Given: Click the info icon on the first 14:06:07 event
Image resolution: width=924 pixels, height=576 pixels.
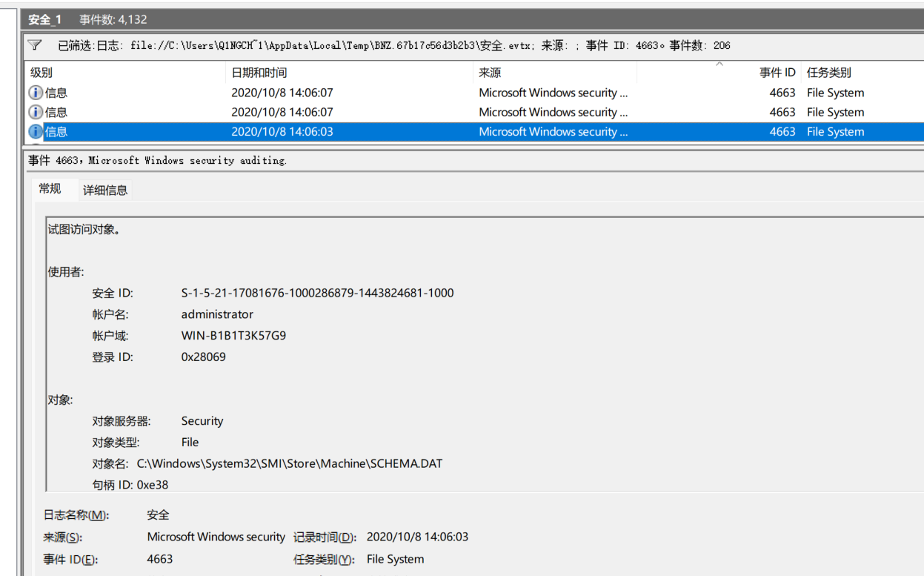Looking at the screenshot, I should (36, 92).
